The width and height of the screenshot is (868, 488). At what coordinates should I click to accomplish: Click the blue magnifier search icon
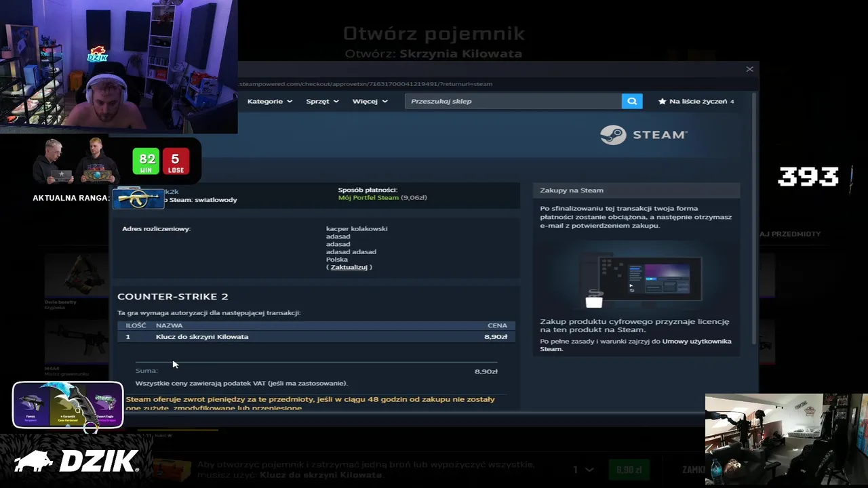coord(631,101)
